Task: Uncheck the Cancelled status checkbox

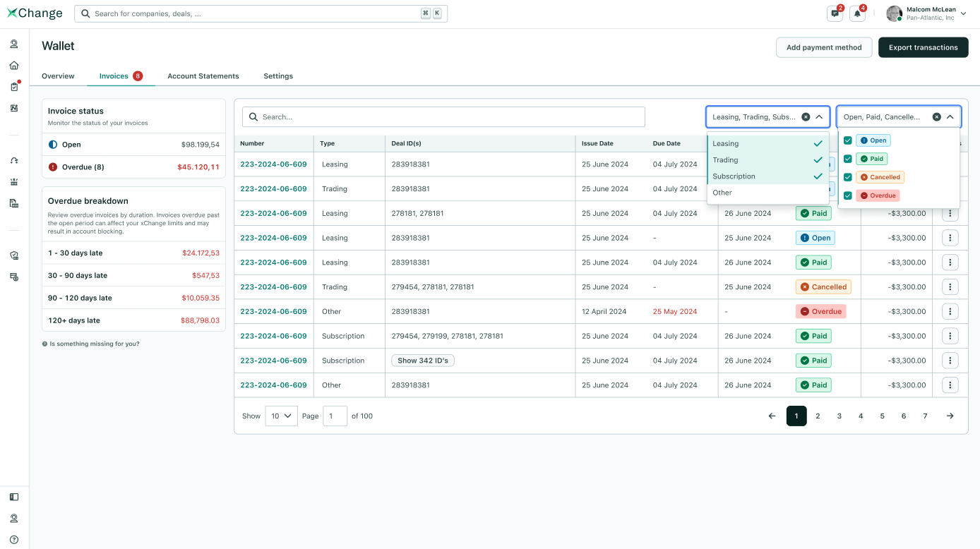Action: (848, 177)
